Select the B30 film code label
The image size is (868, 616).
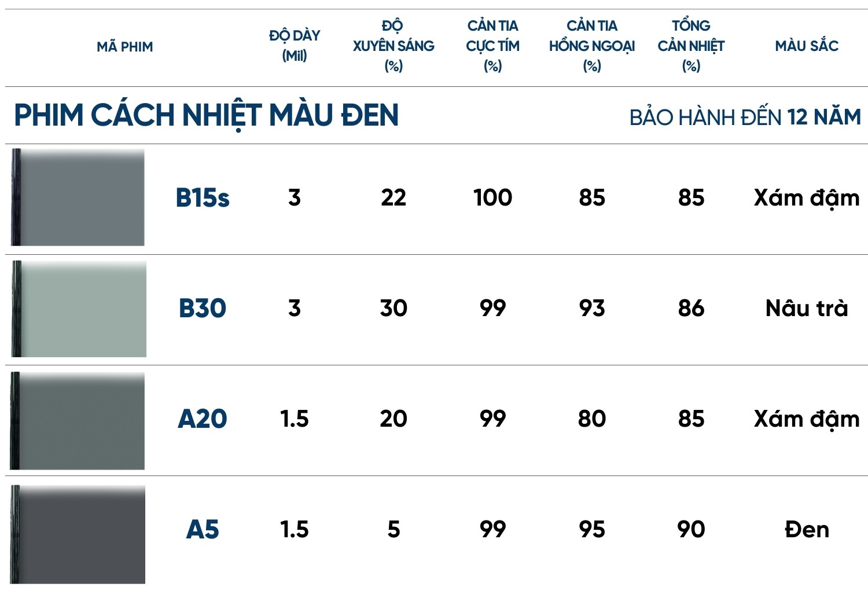[x=203, y=309]
